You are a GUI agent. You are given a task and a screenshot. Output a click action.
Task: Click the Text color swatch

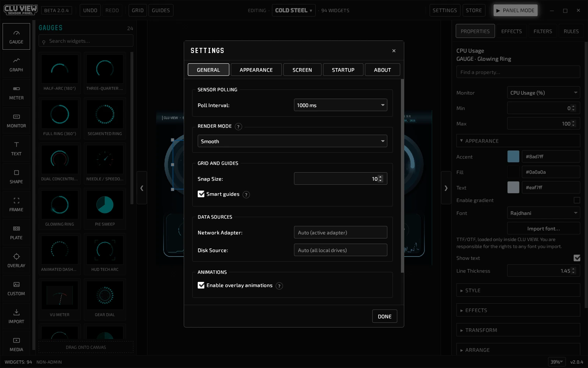(513, 187)
